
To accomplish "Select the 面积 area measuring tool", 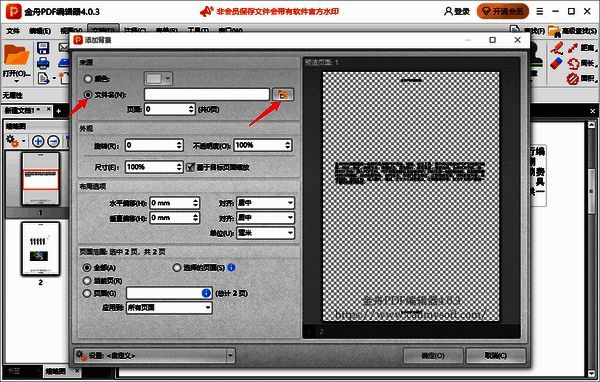I will (x=582, y=78).
